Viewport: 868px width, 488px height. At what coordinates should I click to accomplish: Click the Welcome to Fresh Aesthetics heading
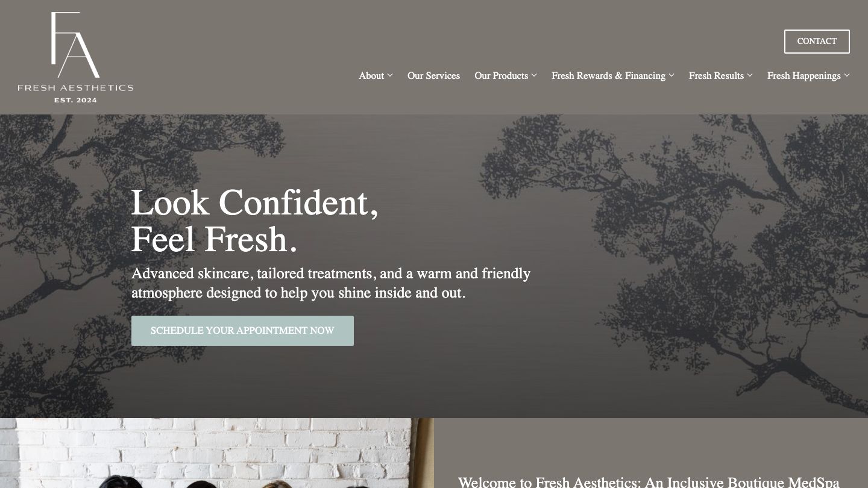click(x=649, y=482)
